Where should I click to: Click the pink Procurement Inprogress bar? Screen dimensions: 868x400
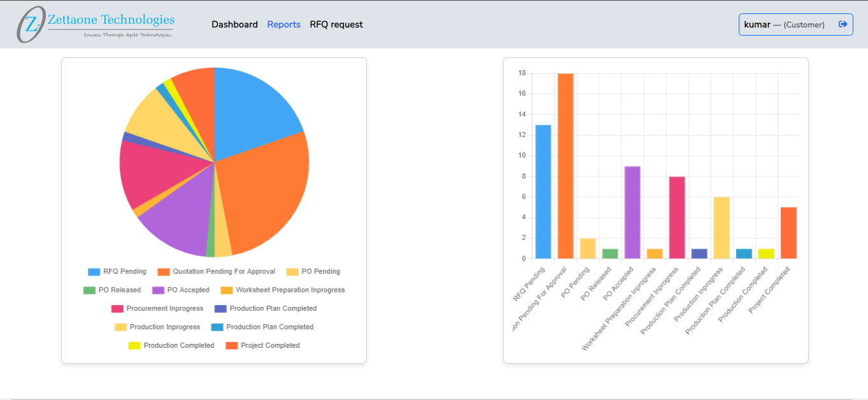(x=677, y=217)
